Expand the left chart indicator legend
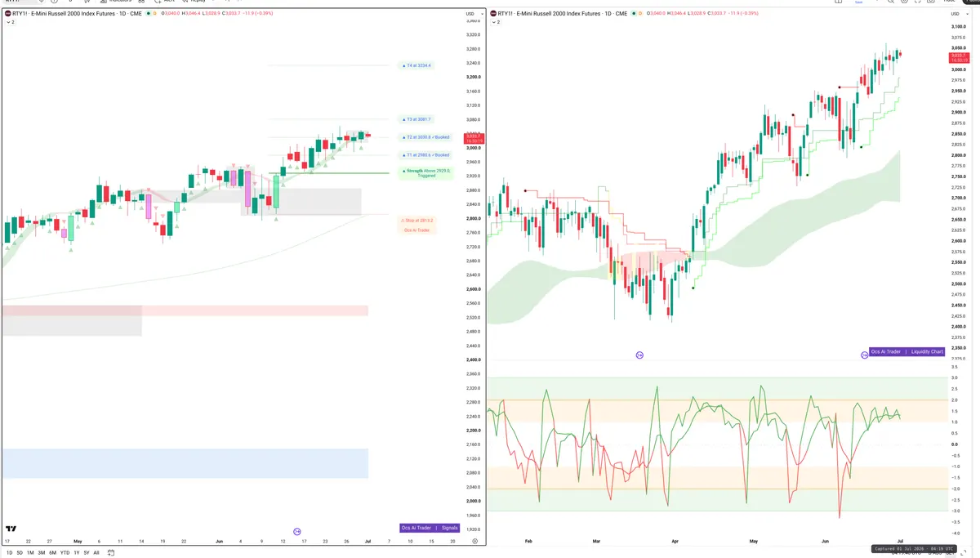Screen dimensions: 980x558 tap(10, 22)
